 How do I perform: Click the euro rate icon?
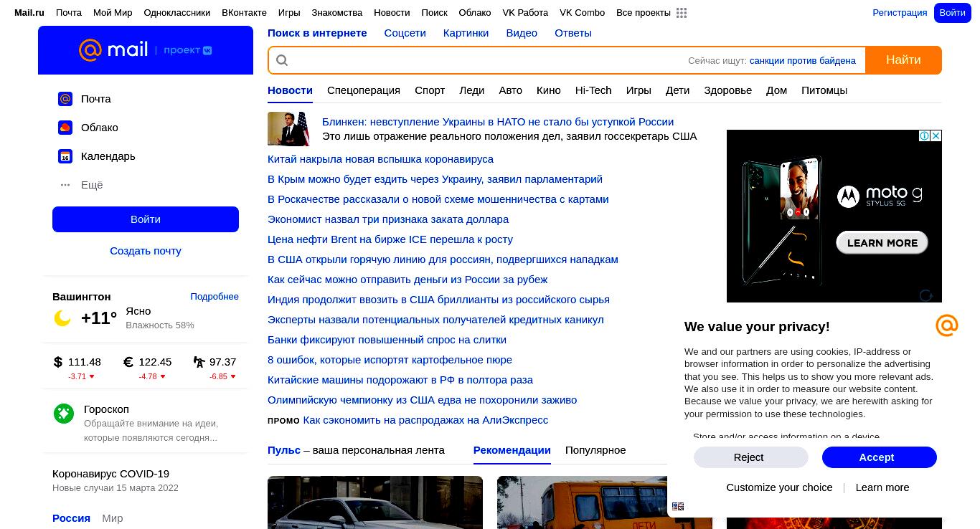click(128, 362)
